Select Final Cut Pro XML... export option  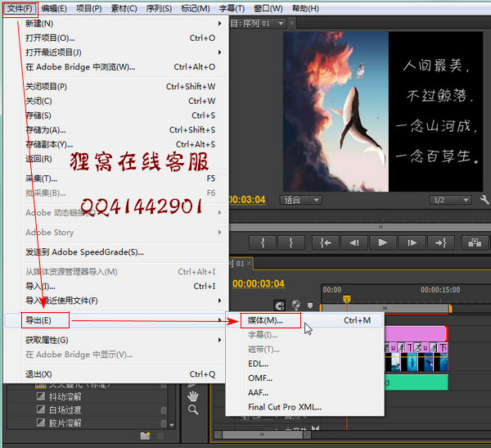pos(304,407)
